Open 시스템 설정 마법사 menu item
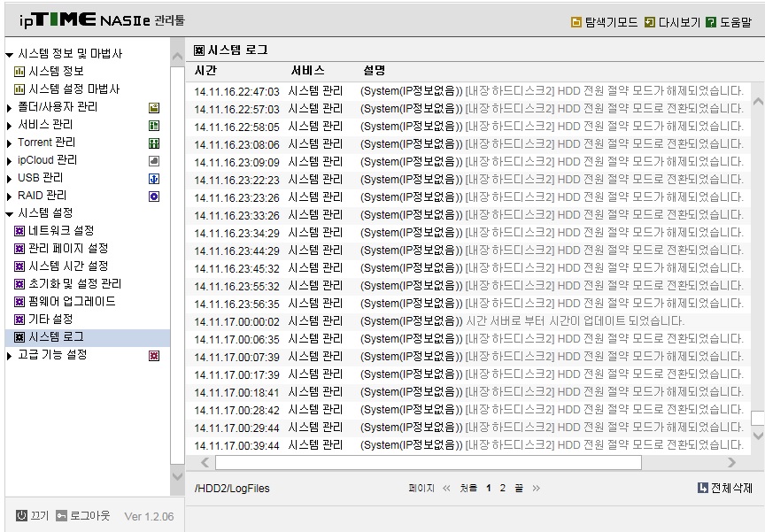The image size is (765, 532). [x=73, y=89]
